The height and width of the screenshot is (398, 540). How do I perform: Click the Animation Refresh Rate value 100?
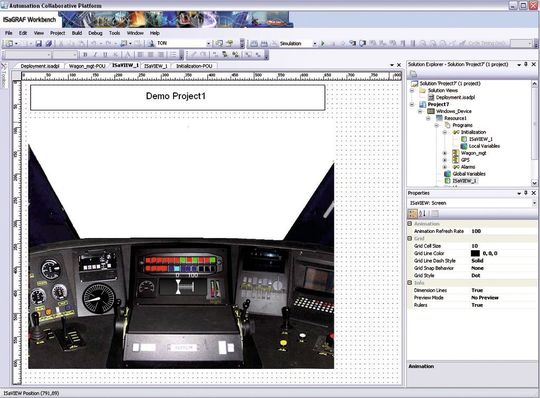click(x=476, y=231)
